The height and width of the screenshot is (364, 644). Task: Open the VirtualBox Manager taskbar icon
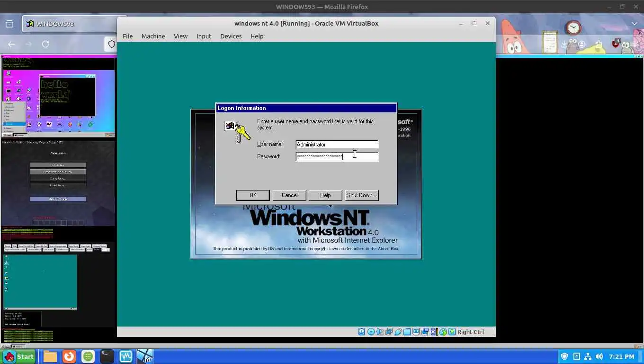(x=126, y=356)
